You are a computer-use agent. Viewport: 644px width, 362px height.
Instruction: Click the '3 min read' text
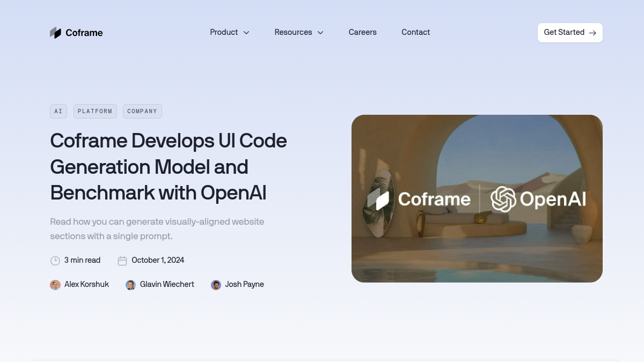click(x=82, y=260)
